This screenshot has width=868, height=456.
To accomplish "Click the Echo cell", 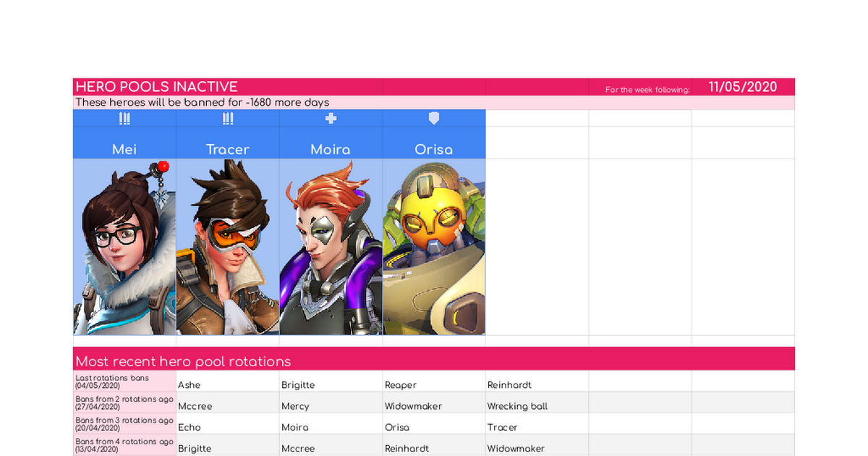I will point(228,423).
